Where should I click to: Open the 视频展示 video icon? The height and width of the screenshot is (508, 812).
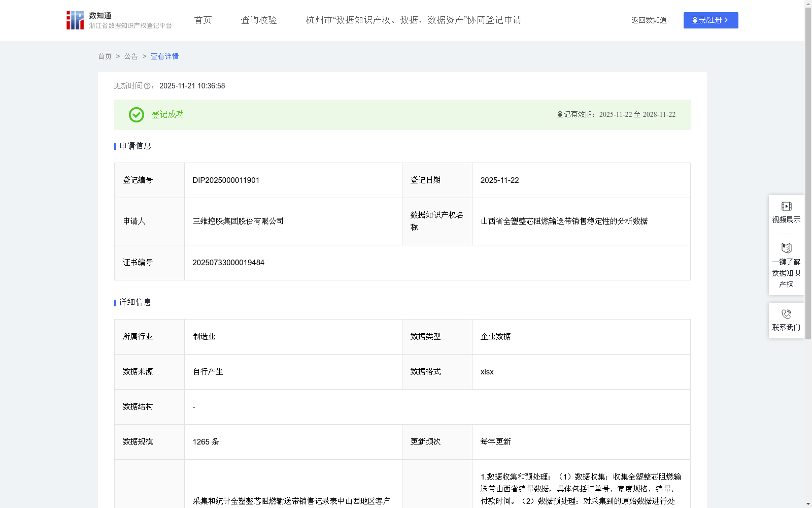(786, 206)
